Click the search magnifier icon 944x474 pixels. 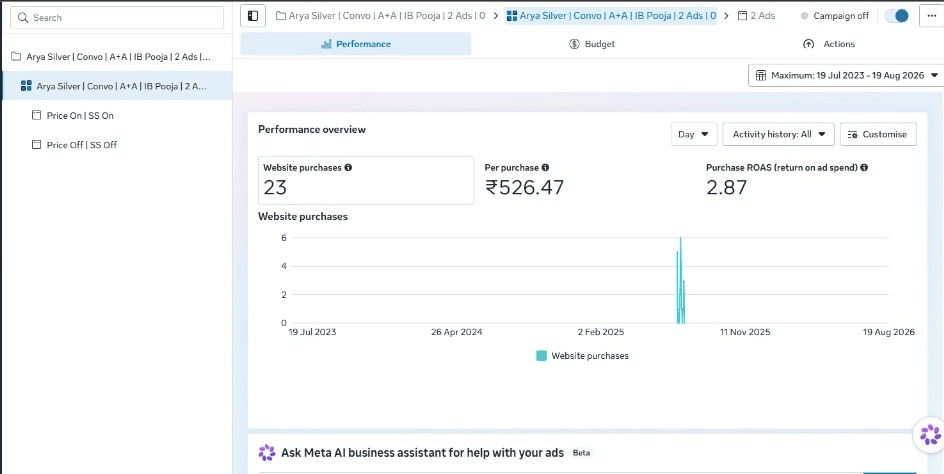(23, 17)
